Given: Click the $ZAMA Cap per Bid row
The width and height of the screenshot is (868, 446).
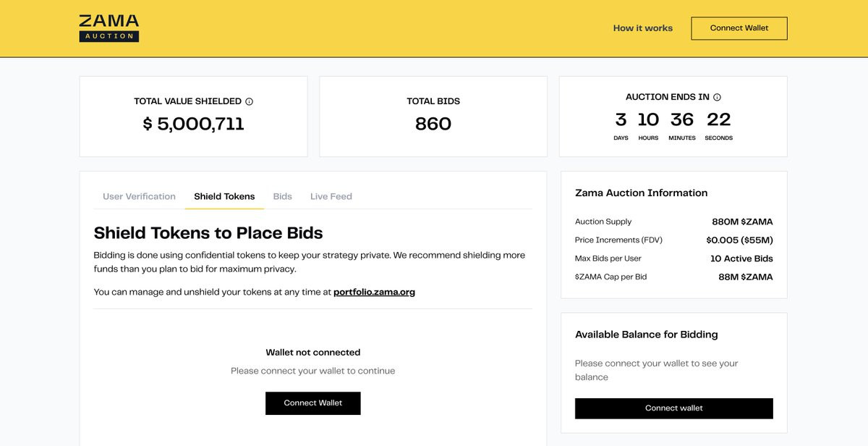Looking at the screenshot, I should (674, 277).
